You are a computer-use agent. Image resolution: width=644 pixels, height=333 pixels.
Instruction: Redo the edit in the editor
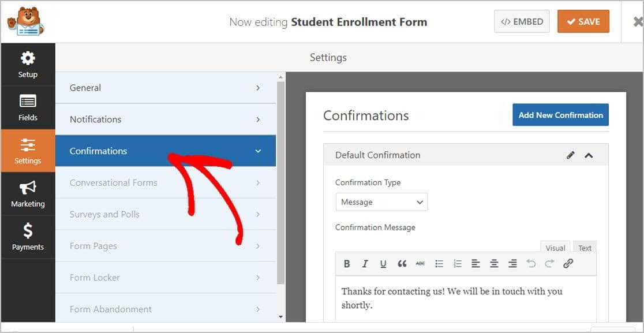(x=549, y=264)
